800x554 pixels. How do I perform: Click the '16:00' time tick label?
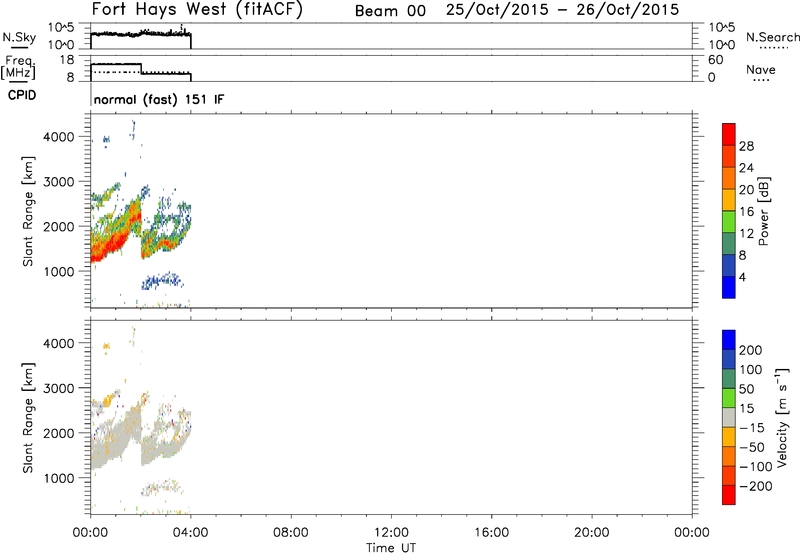point(491,533)
